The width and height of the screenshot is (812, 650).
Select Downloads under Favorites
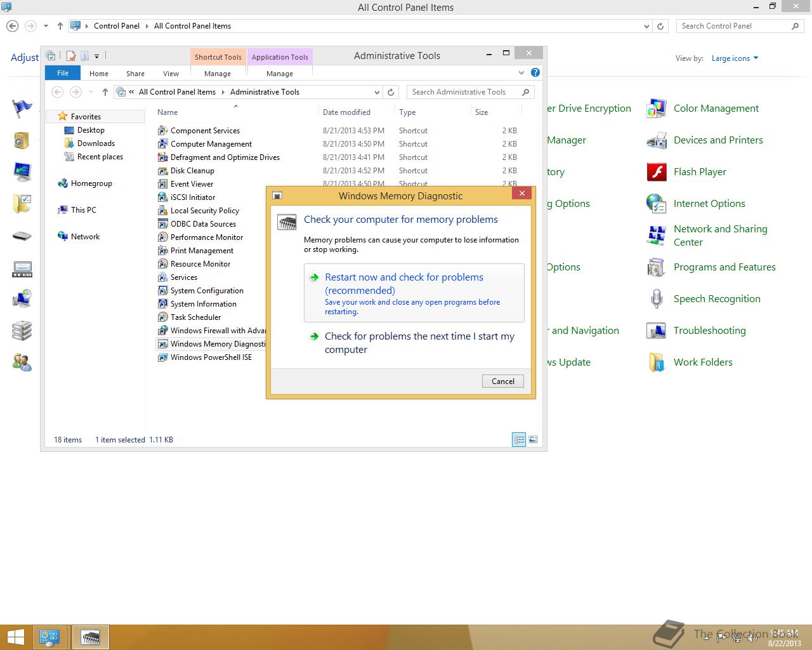point(96,143)
